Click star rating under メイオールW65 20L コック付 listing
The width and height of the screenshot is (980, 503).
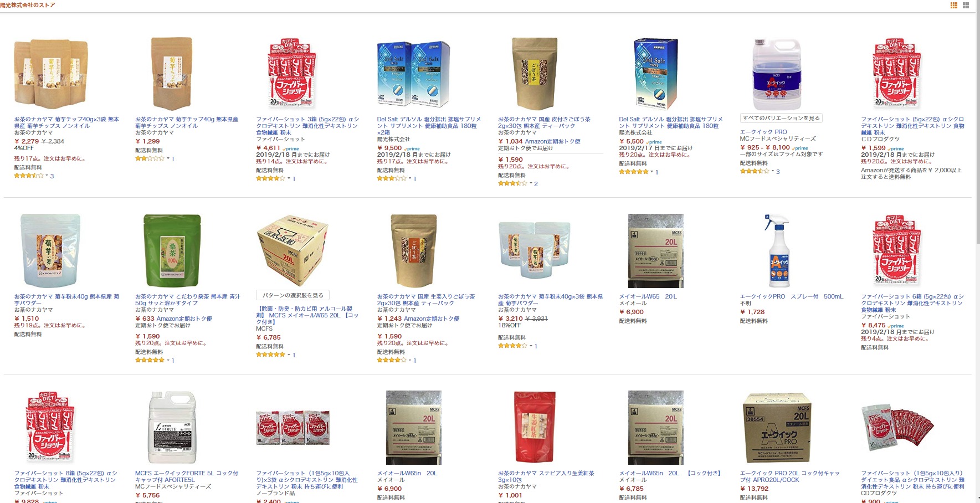[x=270, y=355]
